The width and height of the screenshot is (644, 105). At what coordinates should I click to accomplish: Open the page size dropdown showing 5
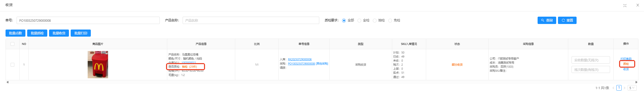632,88
